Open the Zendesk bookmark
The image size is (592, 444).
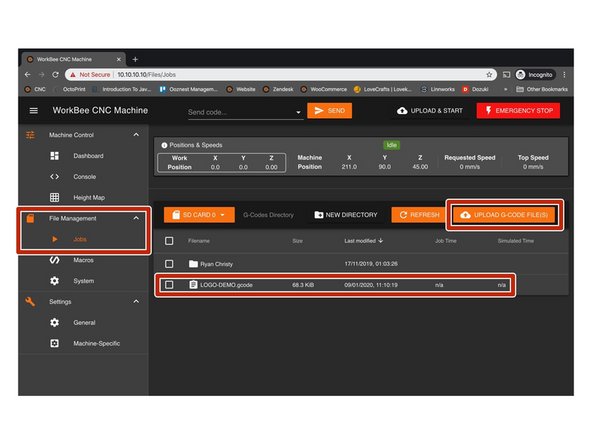278,89
